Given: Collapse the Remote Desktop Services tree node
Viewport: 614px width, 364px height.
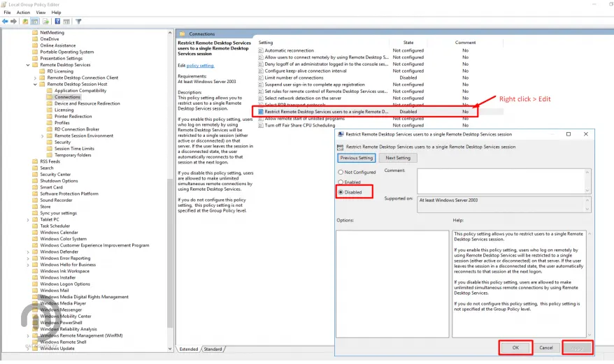Looking at the screenshot, I should tap(28, 65).
